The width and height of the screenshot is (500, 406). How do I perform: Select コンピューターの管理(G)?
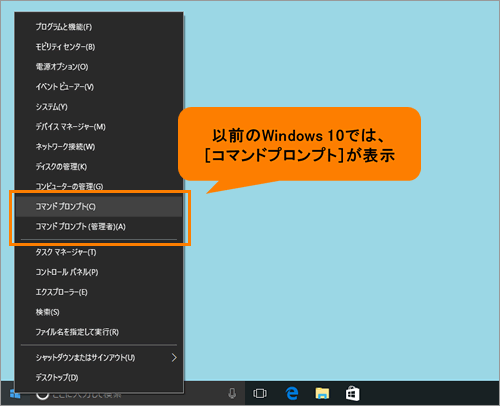click(99, 186)
